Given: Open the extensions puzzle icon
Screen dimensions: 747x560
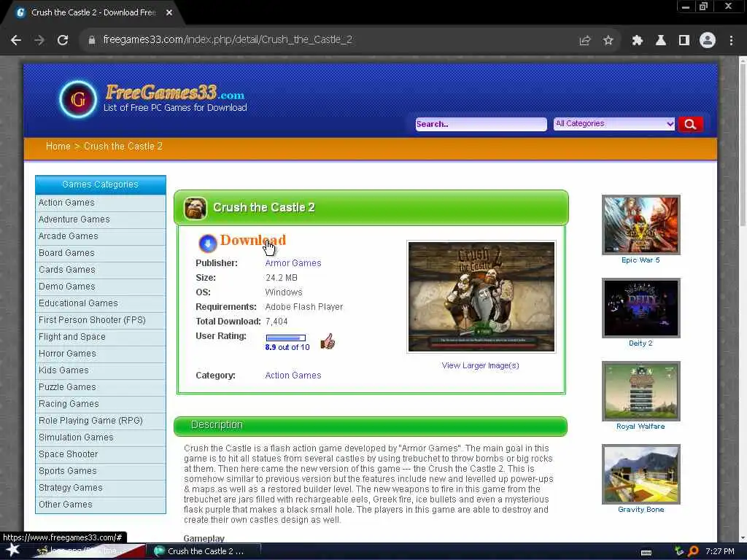Looking at the screenshot, I should point(637,41).
